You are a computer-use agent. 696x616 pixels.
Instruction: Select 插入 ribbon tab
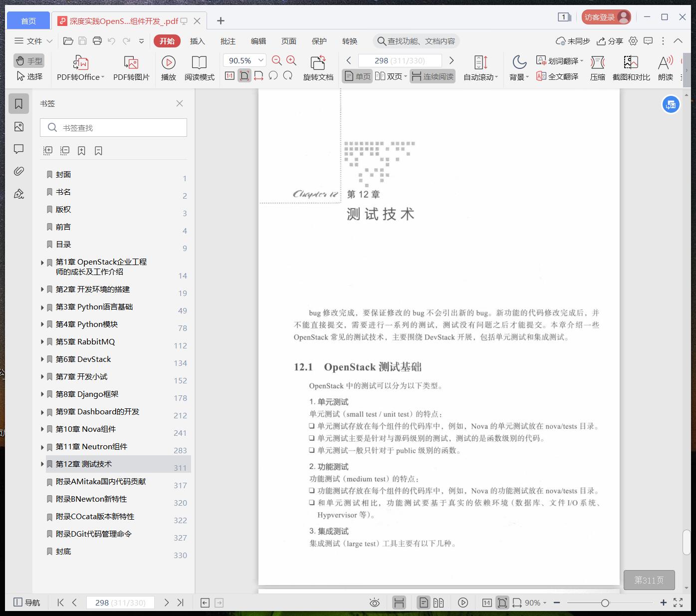[x=198, y=41]
